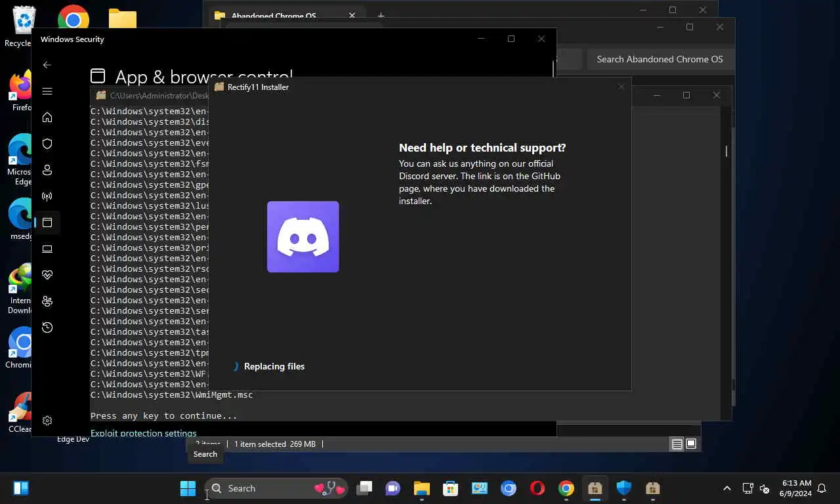Close the Abandoned Chrome OS tab
The height and width of the screenshot is (504, 840).
[352, 16]
